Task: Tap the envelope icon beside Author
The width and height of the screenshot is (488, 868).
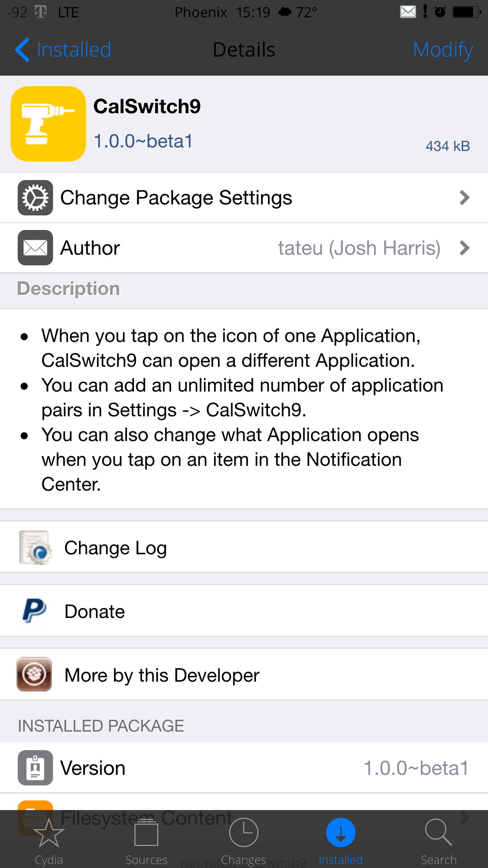Action: pyautogui.click(x=35, y=248)
